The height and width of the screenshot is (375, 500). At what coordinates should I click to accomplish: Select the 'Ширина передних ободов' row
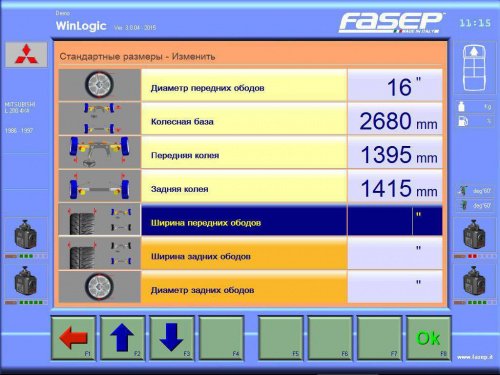coord(244,220)
